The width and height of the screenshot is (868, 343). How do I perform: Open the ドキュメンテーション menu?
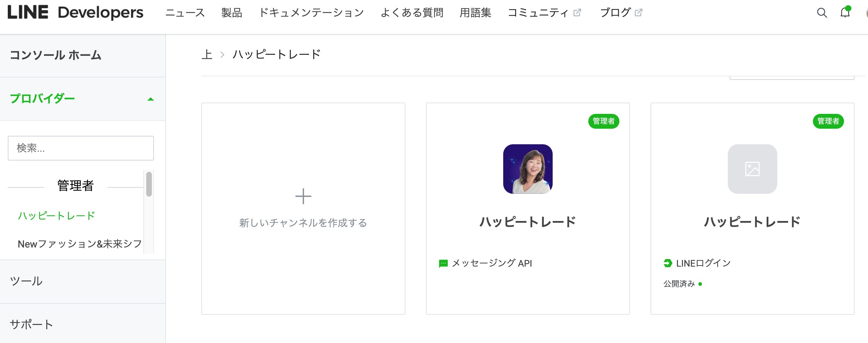[311, 13]
